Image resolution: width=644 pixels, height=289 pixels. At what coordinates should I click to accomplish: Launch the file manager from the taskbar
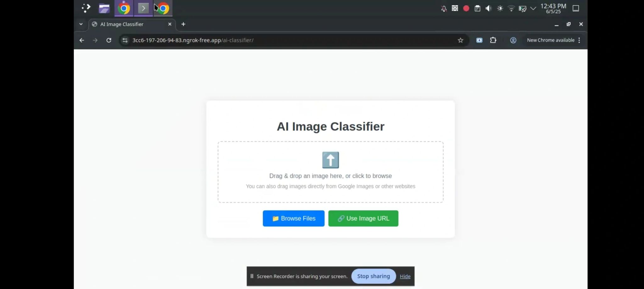click(104, 8)
